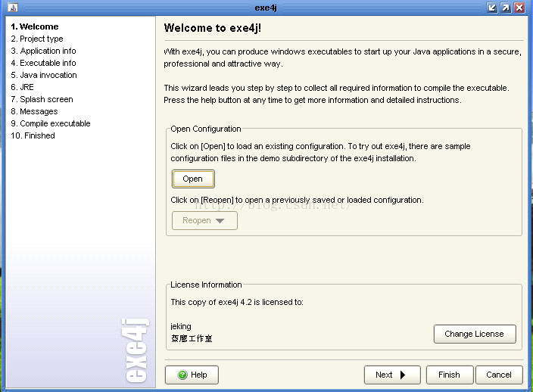This screenshot has width=533, height=392.
Task: Advance with the Next button
Action: [x=392, y=375]
